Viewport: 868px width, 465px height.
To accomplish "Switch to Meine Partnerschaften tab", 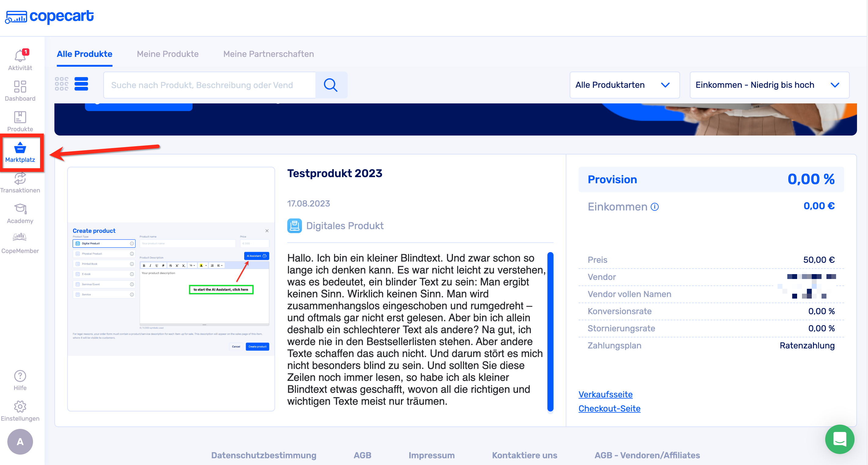I will [x=268, y=54].
